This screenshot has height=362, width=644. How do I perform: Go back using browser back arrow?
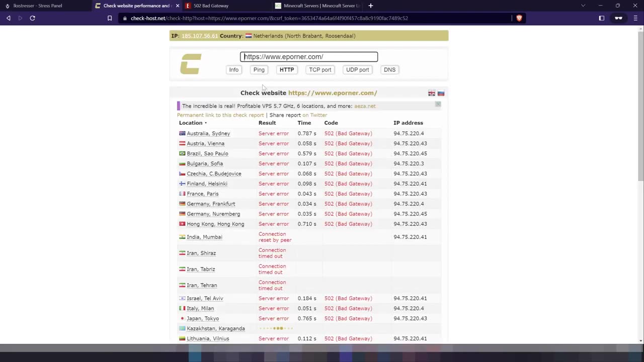click(x=9, y=18)
